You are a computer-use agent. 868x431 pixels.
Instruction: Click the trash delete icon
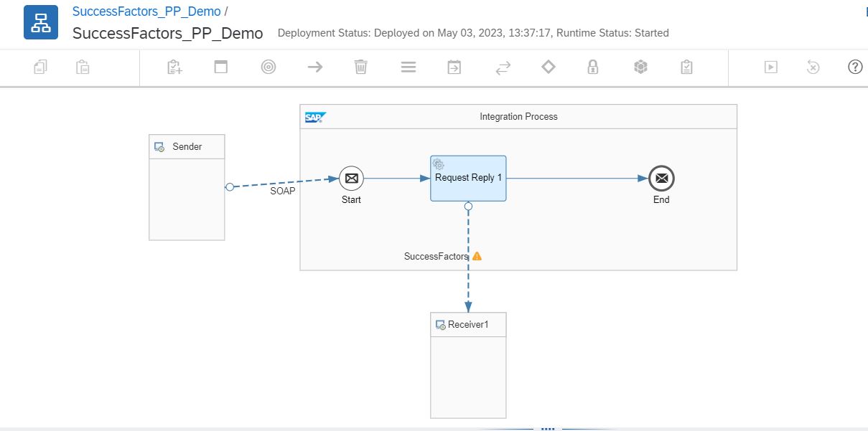(361, 67)
